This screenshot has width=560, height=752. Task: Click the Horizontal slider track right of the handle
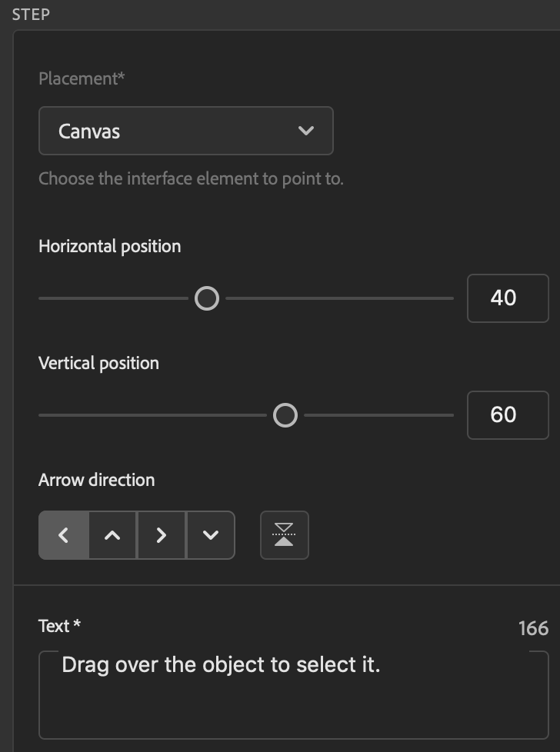[338, 298]
